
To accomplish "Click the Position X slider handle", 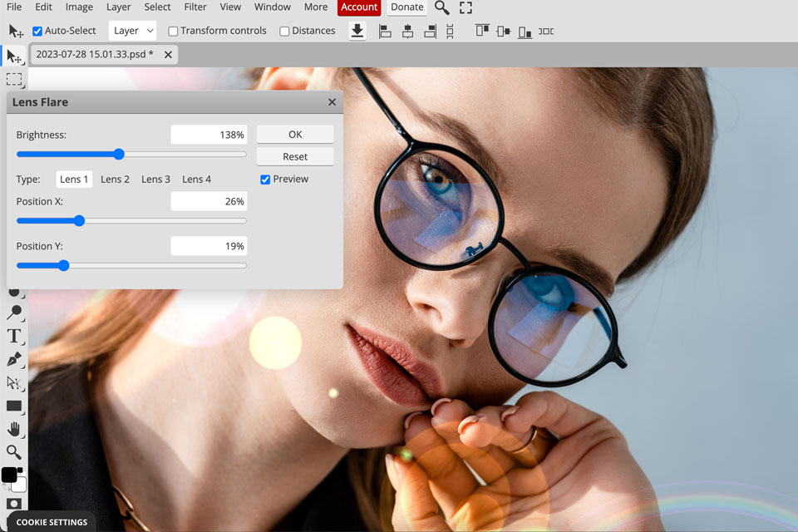I will click(79, 221).
